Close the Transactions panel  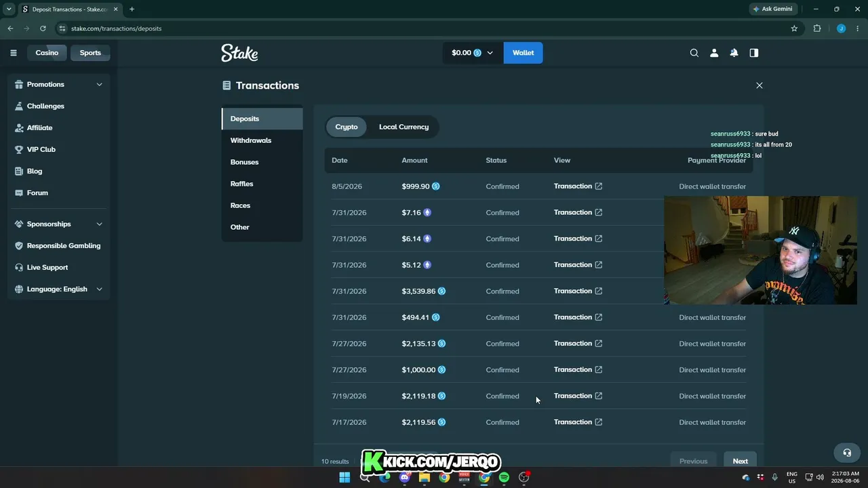[x=759, y=85]
